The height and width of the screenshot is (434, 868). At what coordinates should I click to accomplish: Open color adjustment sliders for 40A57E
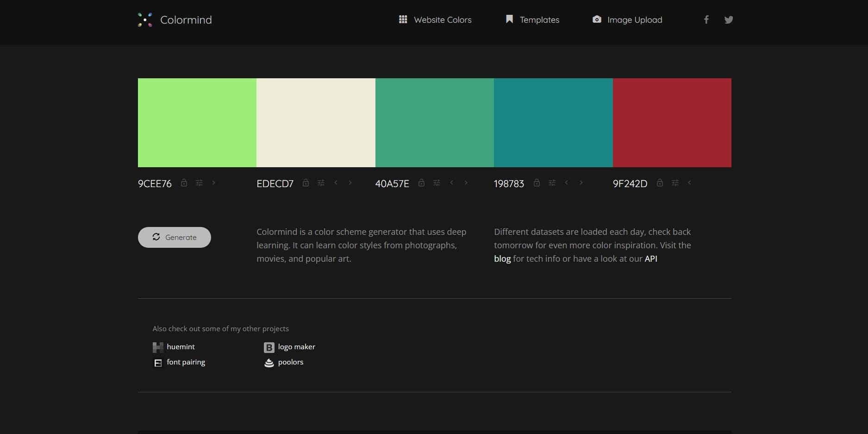point(437,183)
